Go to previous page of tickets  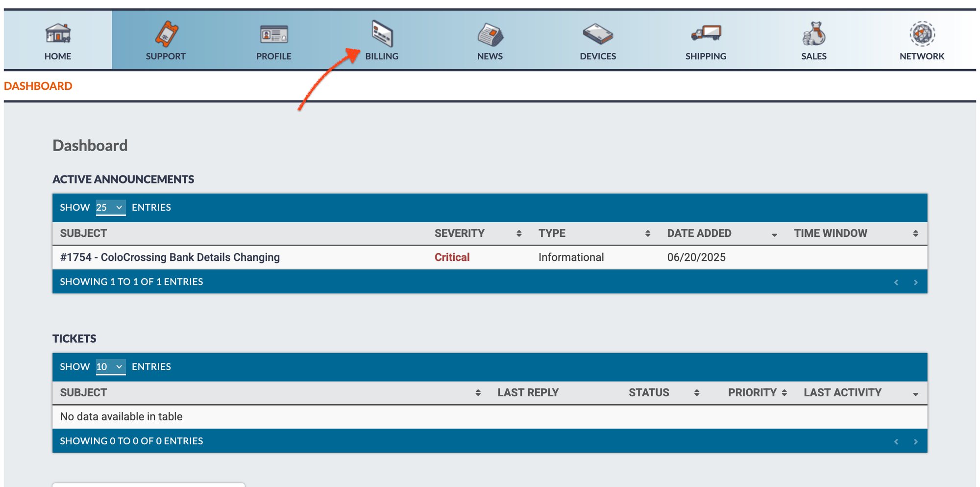coord(896,442)
